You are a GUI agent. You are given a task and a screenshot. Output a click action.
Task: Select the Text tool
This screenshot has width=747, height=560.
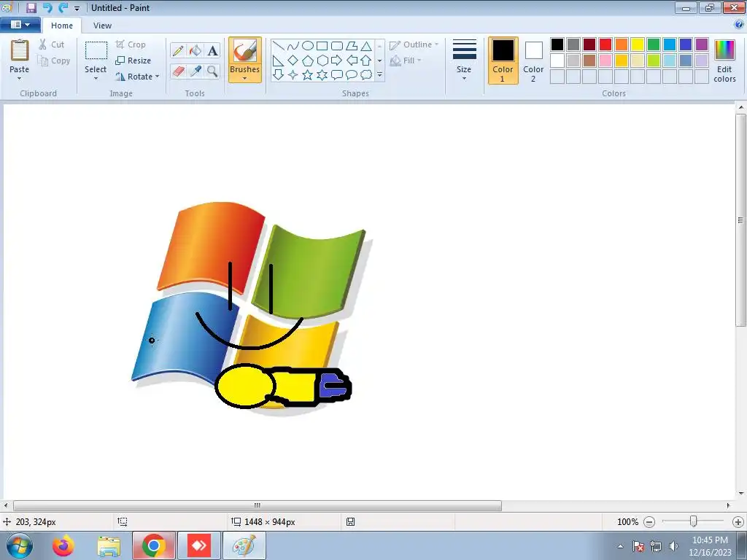pos(212,50)
